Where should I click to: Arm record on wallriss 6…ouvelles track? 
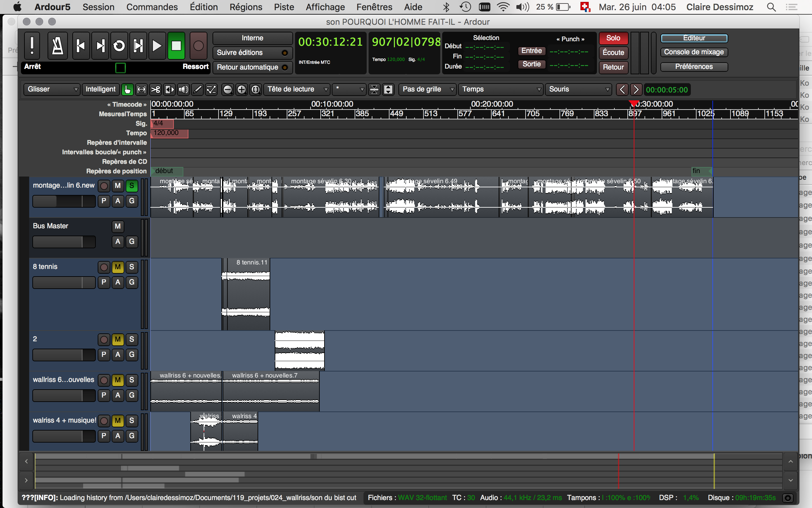104,380
